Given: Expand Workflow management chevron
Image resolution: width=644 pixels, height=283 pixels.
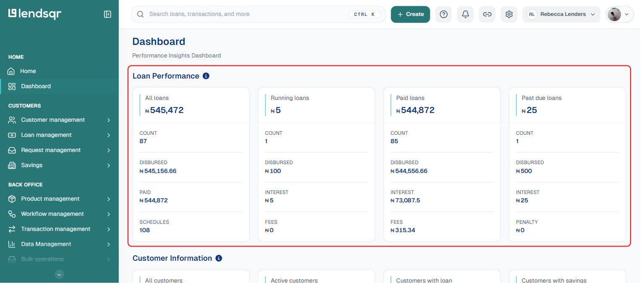Looking at the screenshot, I should point(109,214).
